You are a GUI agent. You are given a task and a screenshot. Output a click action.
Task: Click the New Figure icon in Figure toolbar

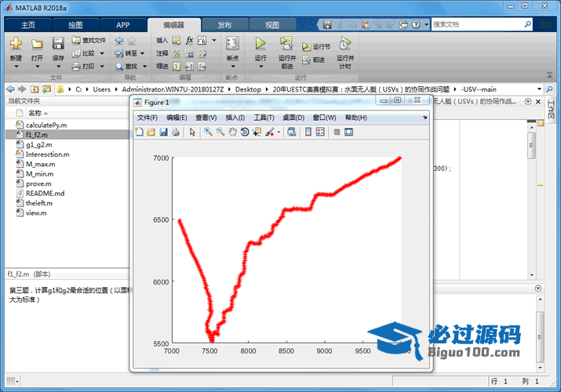click(x=139, y=132)
